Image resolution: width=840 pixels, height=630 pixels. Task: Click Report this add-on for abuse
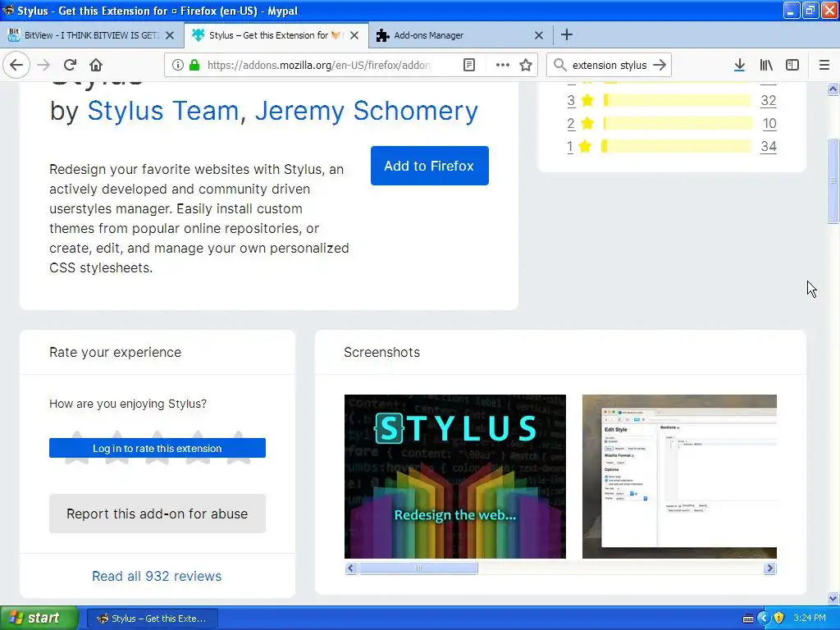tap(157, 514)
